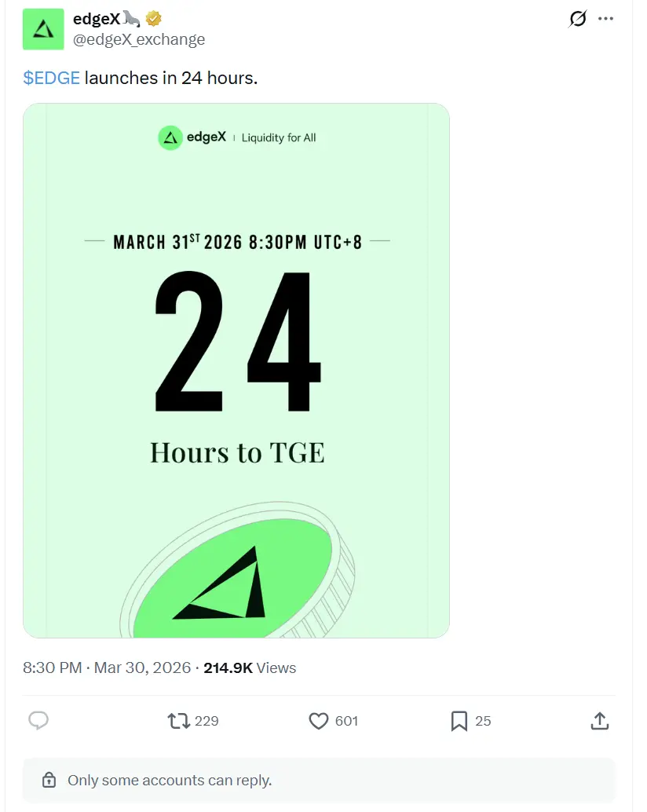Click the "Only some accounts can reply" notice
Viewport: 647px width, 812px height.
click(x=170, y=780)
